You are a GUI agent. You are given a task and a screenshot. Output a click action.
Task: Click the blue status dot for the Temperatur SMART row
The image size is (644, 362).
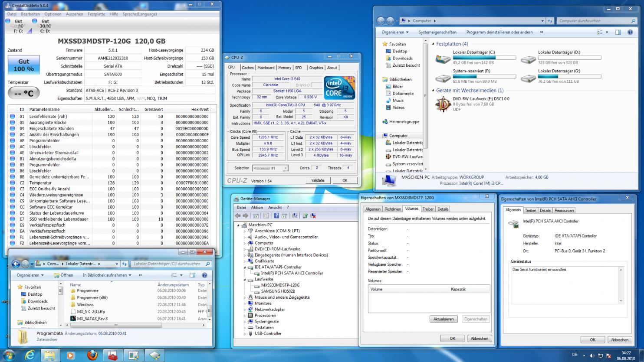[x=12, y=183]
